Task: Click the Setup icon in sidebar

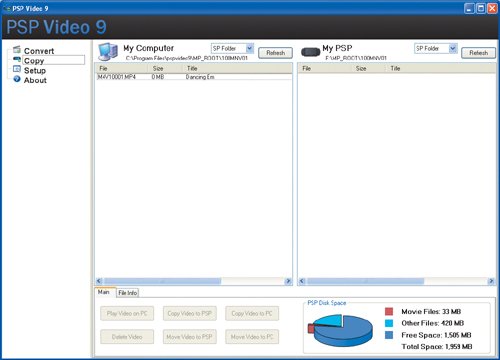Action: pos(17,69)
